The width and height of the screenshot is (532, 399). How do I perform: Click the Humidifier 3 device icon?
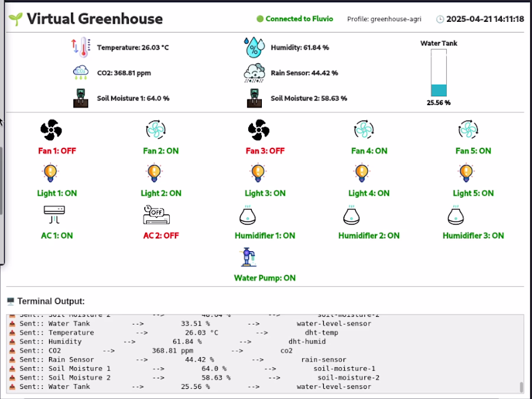[x=456, y=215]
